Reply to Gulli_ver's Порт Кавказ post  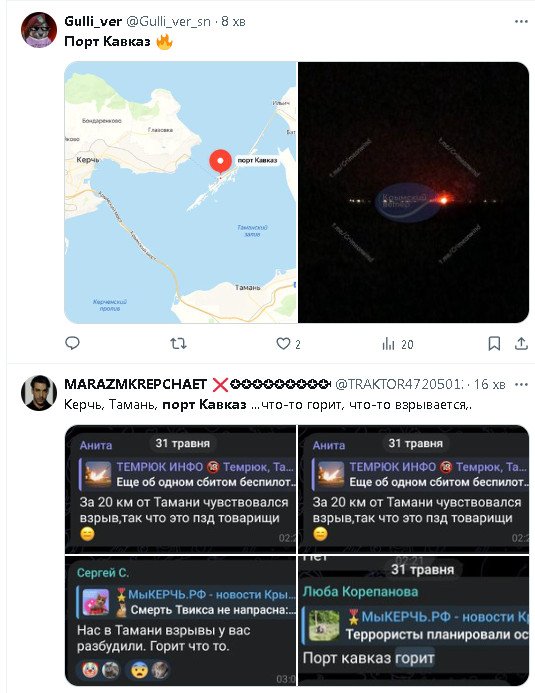pos(72,343)
